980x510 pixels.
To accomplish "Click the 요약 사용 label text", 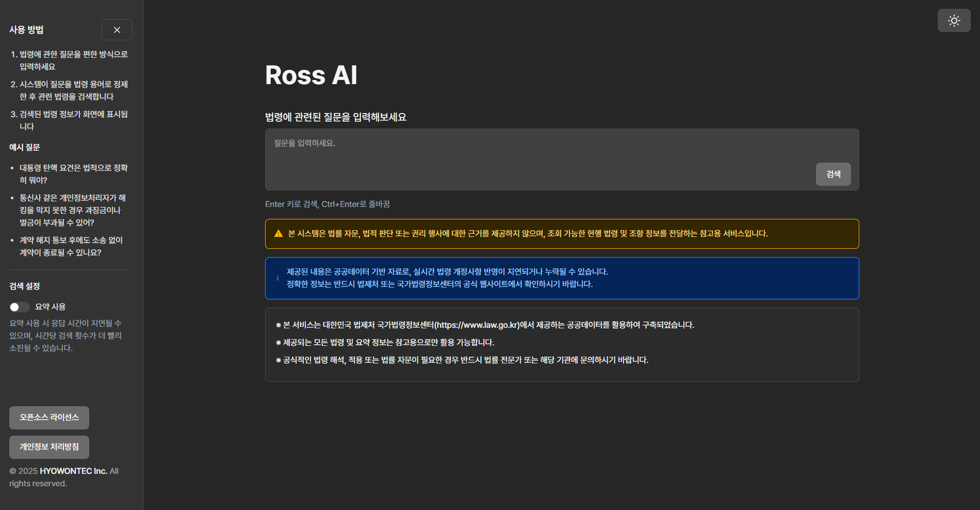I will pos(51,307).
